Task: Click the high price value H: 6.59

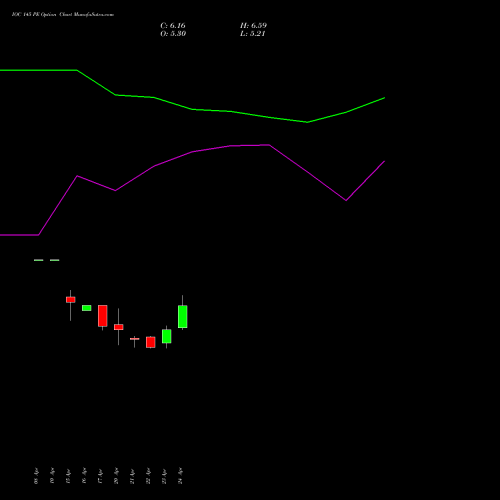Action: [253, 26]
